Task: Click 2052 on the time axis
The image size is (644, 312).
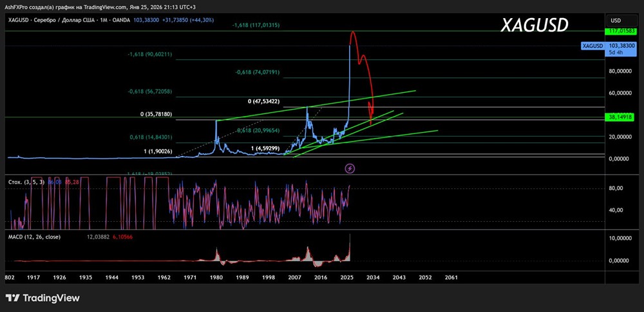Action: click(425, 277)
